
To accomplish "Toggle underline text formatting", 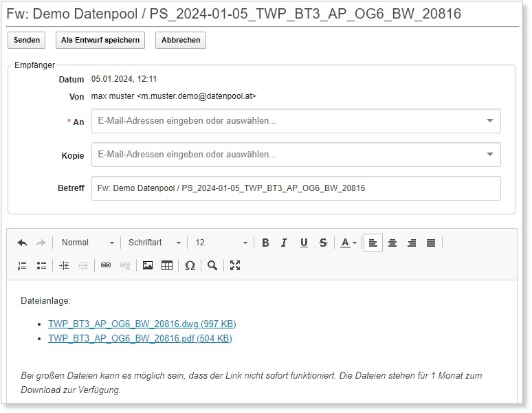I will (304, 243).
